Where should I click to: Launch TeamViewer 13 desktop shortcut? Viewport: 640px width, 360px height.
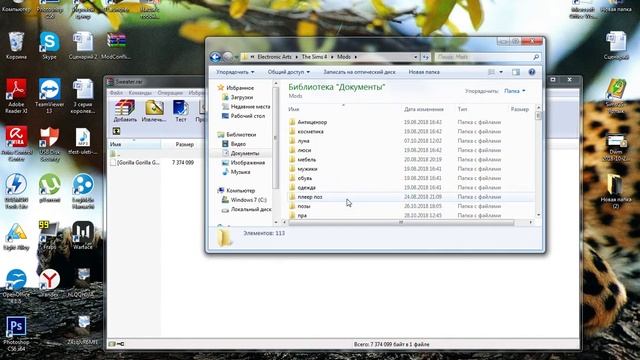pos(49,95)
